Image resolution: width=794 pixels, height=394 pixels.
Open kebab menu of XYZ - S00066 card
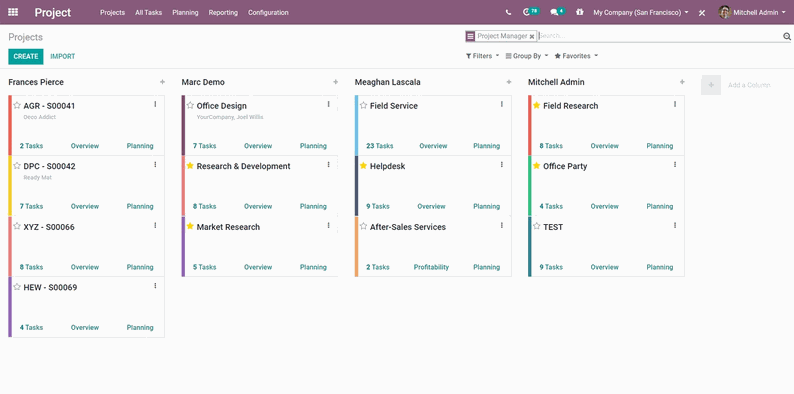(155, 225)
